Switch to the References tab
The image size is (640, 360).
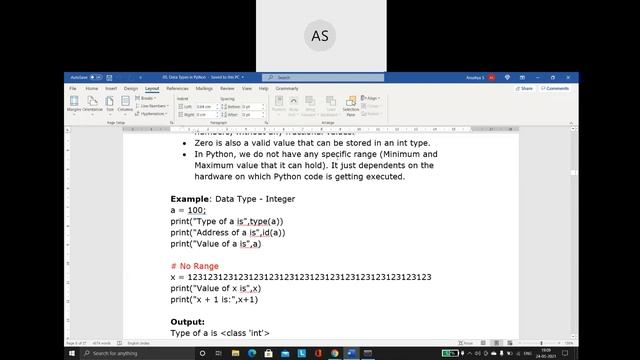point(177,89)
